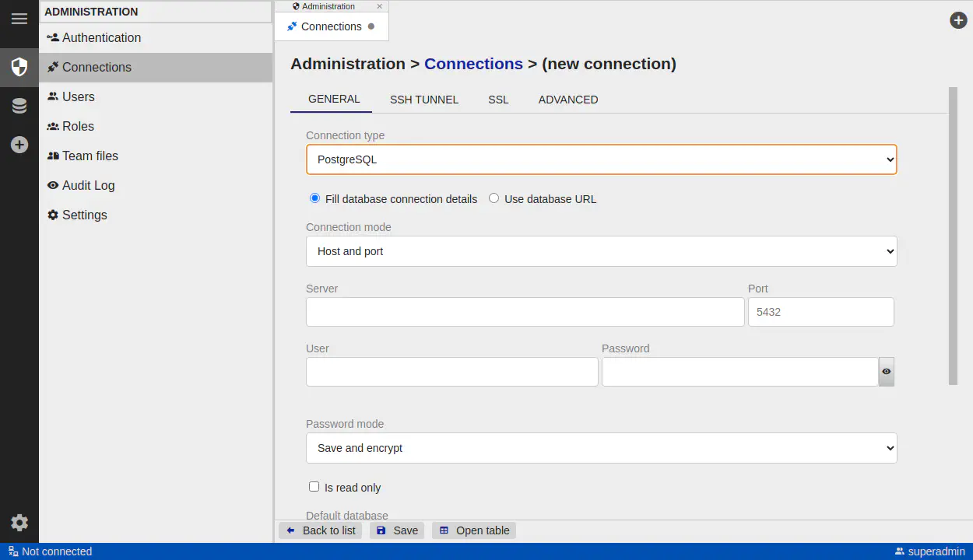Close the Administration tab group
Viewport: 973px width, 560px height.
coord(380,6)
